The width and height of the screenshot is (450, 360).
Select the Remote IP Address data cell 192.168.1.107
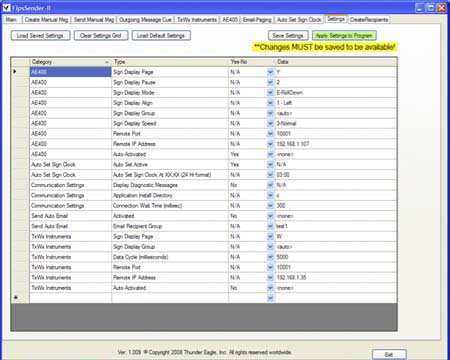tap(336, 144)
